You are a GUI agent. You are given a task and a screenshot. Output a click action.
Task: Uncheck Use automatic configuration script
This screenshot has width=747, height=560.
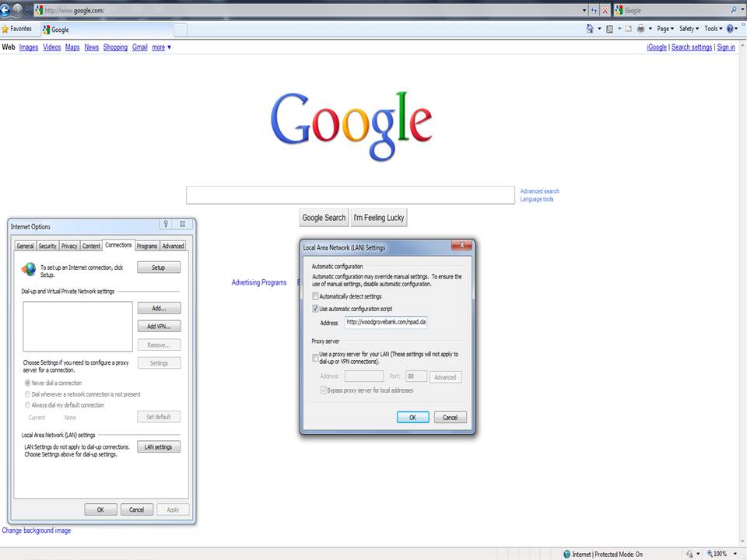click(x=315, y=309)
